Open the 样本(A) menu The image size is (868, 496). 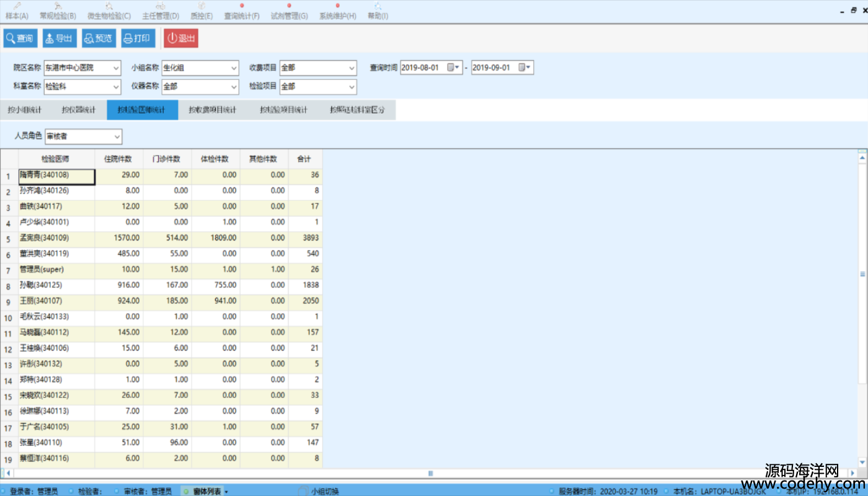17,12
